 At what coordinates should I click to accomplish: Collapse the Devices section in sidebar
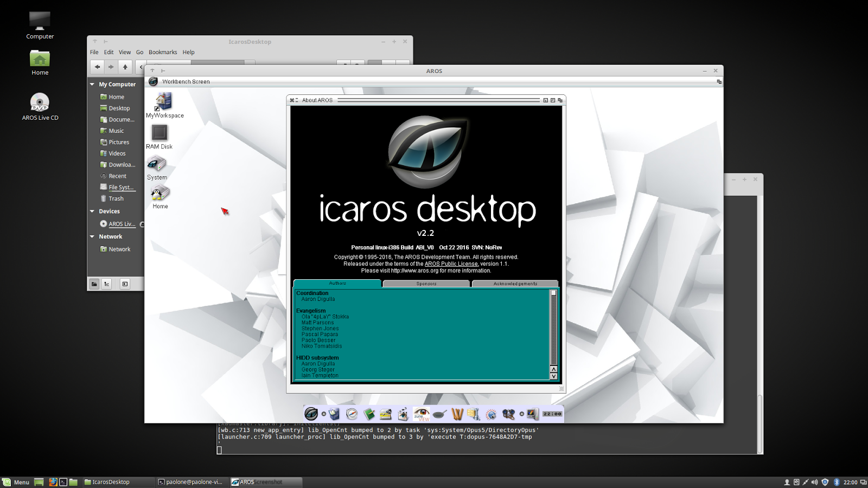(92, 211)
